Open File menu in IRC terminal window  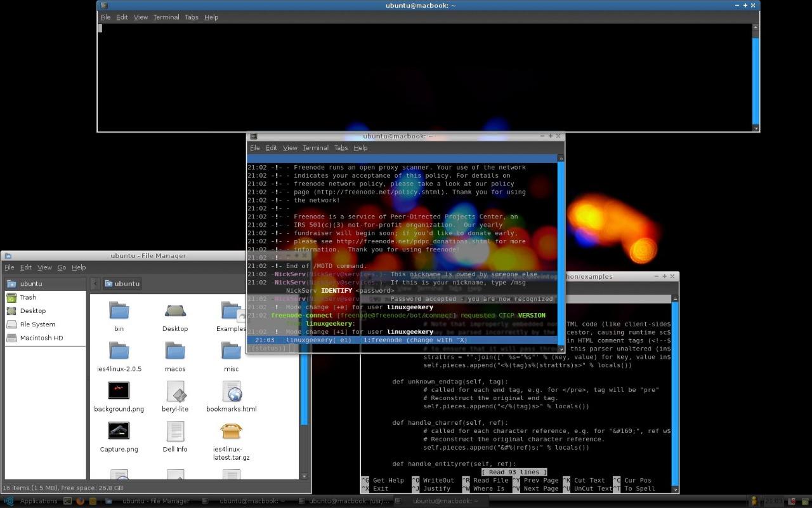tap(254, 148)
